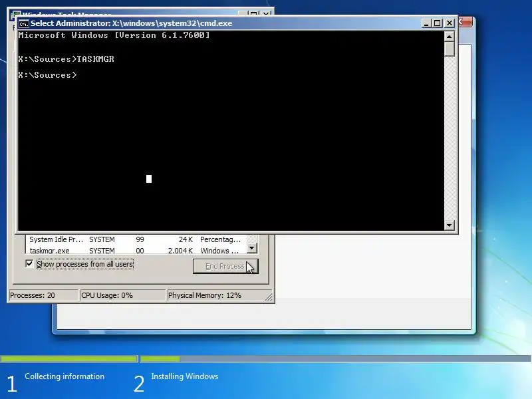Click the 'Windows ...' description of taskmgr.exe
The height and width of the screenshot is (399, 532).
click(x=219, y=251)
